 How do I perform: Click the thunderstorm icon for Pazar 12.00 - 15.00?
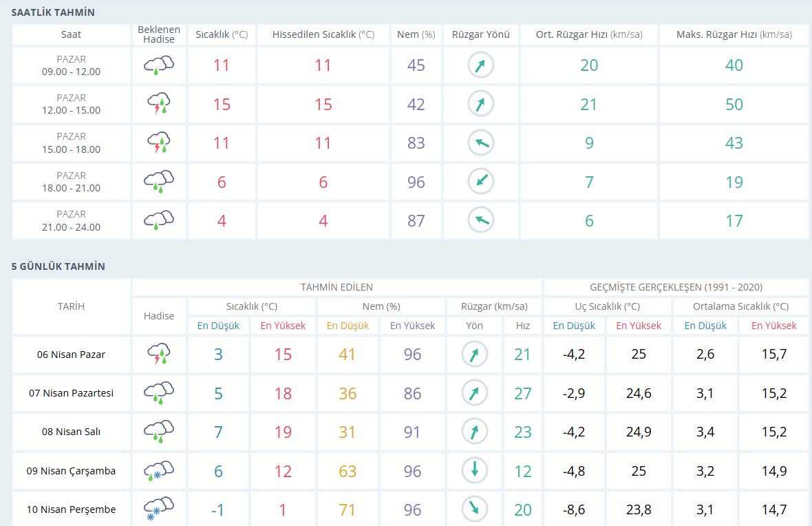click(x=158, y=104)
